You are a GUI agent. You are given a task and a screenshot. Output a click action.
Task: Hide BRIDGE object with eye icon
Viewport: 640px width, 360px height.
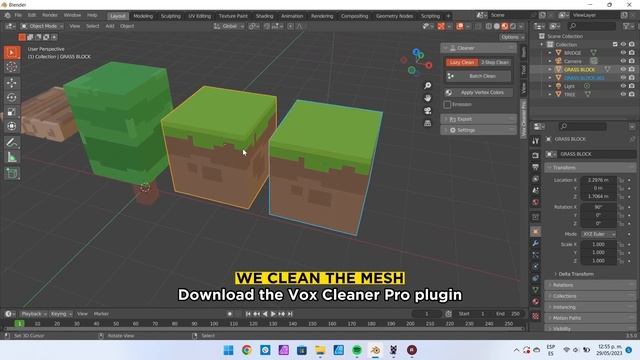coord(623,53)
